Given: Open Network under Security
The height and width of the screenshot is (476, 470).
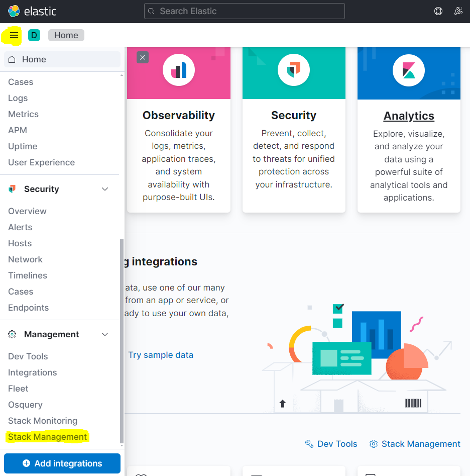Looking at the screenshot, I should [25, 259].
